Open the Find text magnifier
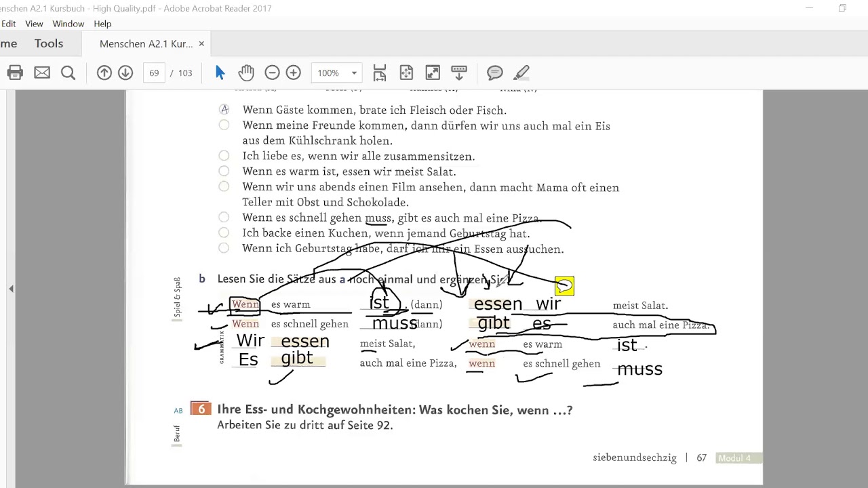Screen dimensions: 868x488 click(x=68, y=73)
